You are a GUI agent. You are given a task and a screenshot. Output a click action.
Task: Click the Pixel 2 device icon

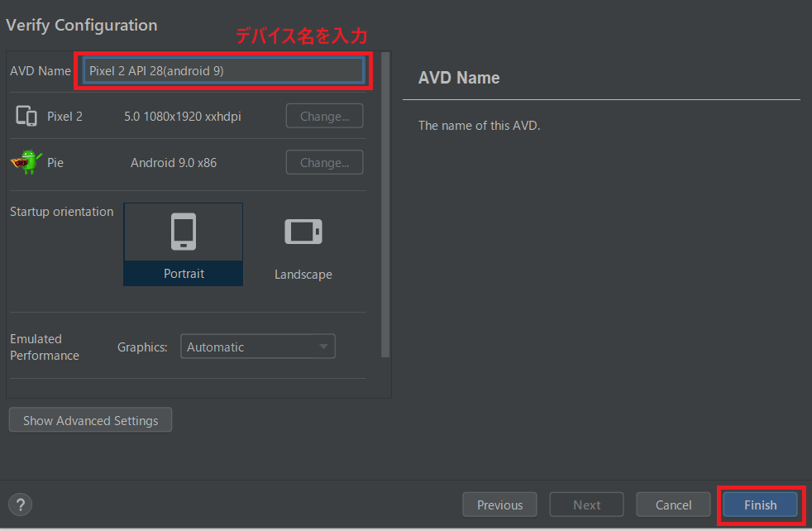coord(26,116)
